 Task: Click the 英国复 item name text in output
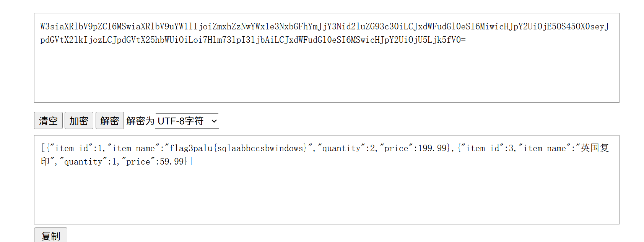click(595, 148)
